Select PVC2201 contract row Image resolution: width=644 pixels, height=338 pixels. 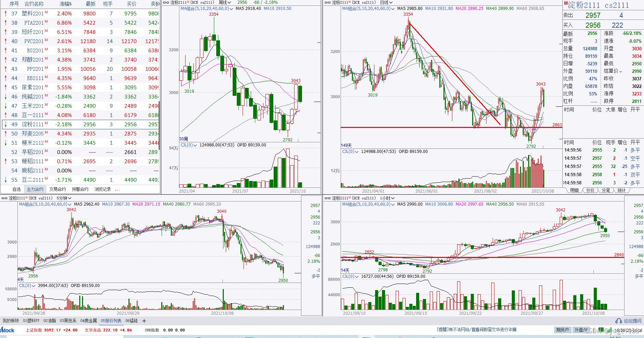[81, 41]
